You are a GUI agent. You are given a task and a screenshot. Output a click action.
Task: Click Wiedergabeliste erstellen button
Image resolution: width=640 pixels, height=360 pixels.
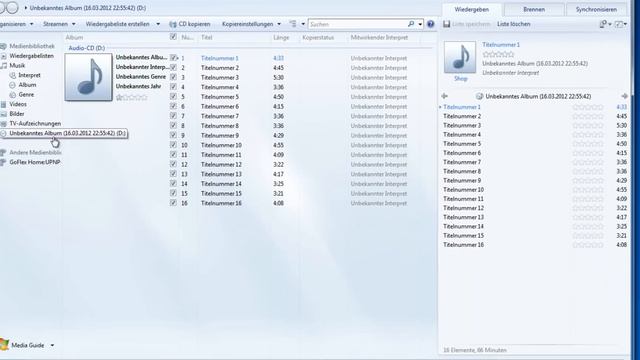coord(118,24)
